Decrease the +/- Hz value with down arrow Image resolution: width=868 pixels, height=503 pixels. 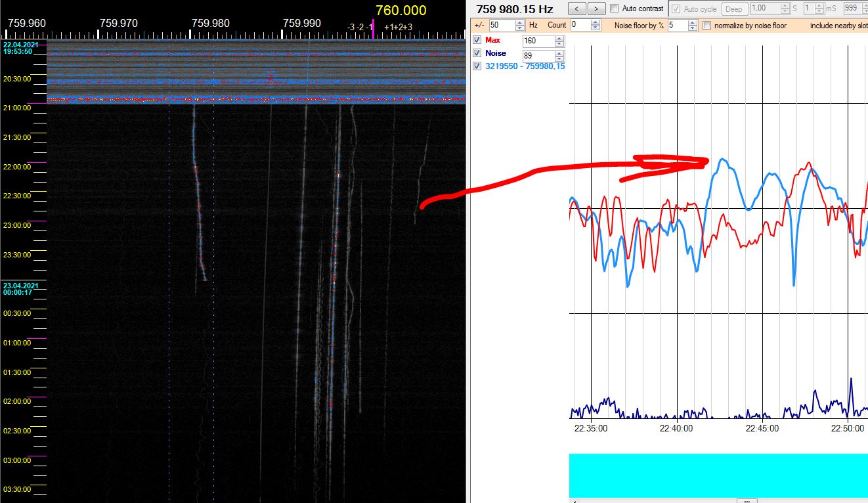coord(521,28)
